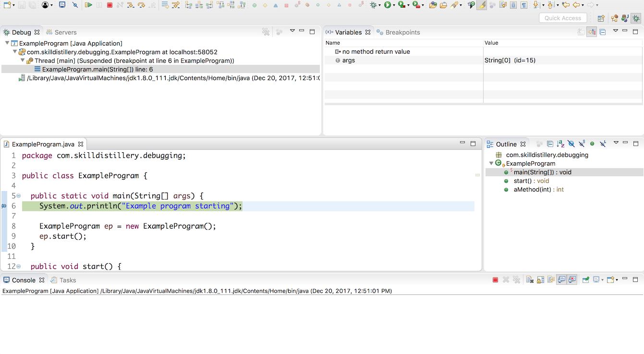Viewport: 644px width, 354px height.
Task: Open the Variables view menu dropdown
Action: point(616,31)
